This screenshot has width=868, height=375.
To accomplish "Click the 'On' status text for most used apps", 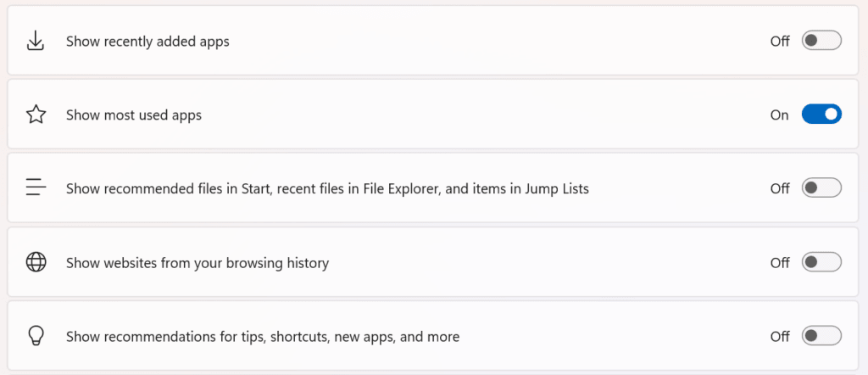I will click(780, 115).
